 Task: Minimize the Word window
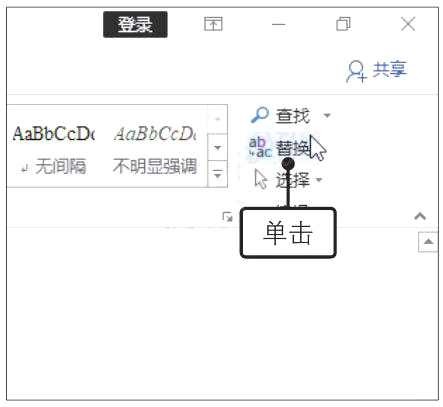pyautogui.click(x=279, y=25)
